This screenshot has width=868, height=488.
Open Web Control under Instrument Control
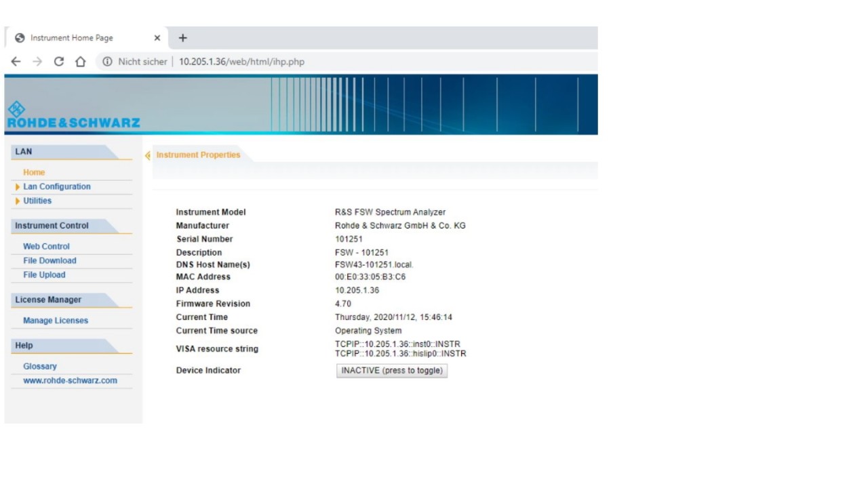46,247
